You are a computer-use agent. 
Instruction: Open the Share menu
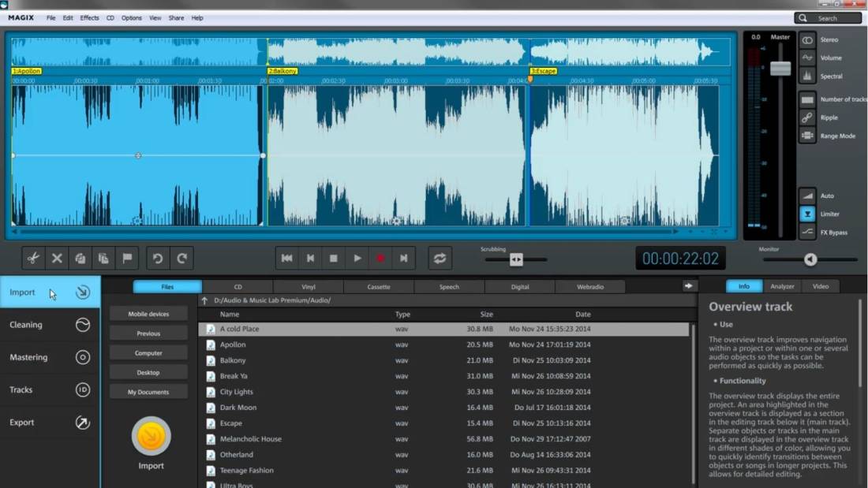174,17
